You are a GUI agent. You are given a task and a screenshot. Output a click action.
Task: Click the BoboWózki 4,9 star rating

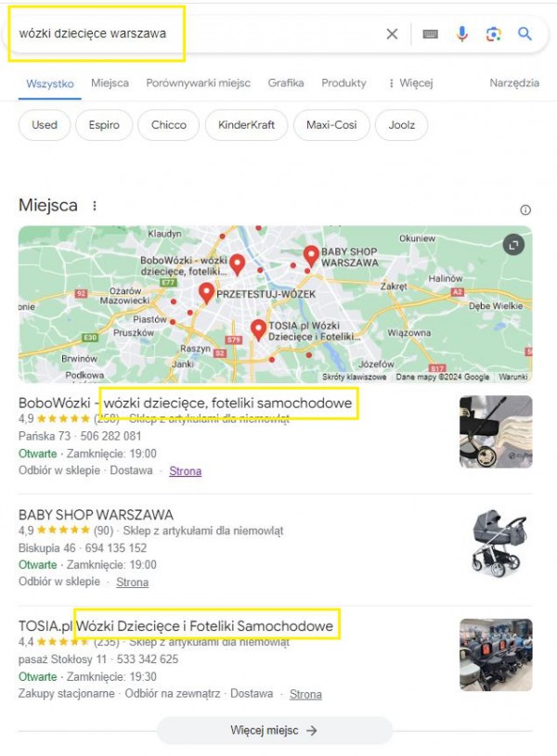click(54, 418)
